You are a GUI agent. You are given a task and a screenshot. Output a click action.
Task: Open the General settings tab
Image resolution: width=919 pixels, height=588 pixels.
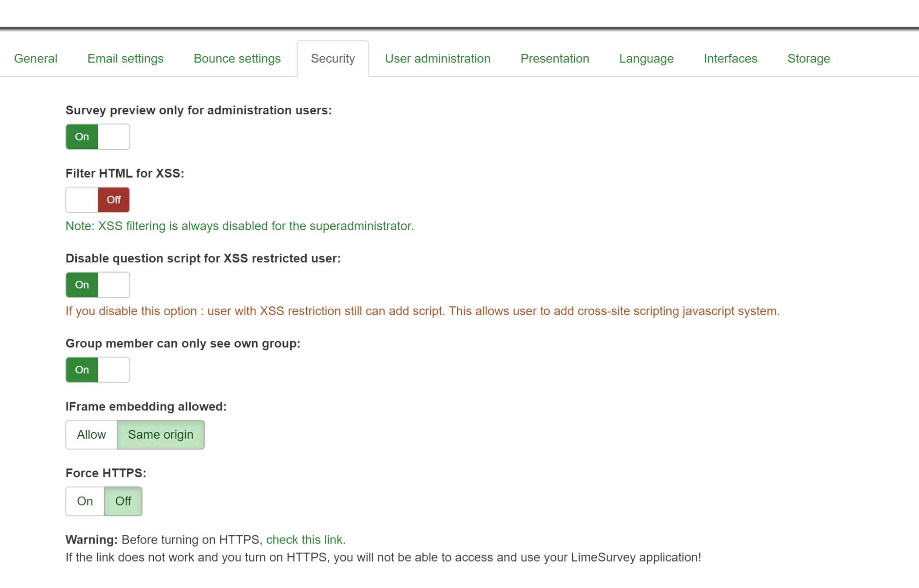35,59
